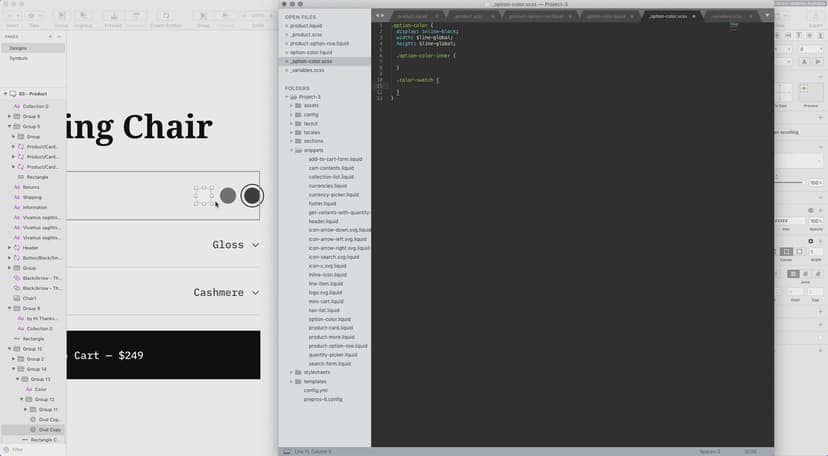Click the Forward arrange icon in toolbar
This screenshot has width=828, height=456.
tap(112, 19)
